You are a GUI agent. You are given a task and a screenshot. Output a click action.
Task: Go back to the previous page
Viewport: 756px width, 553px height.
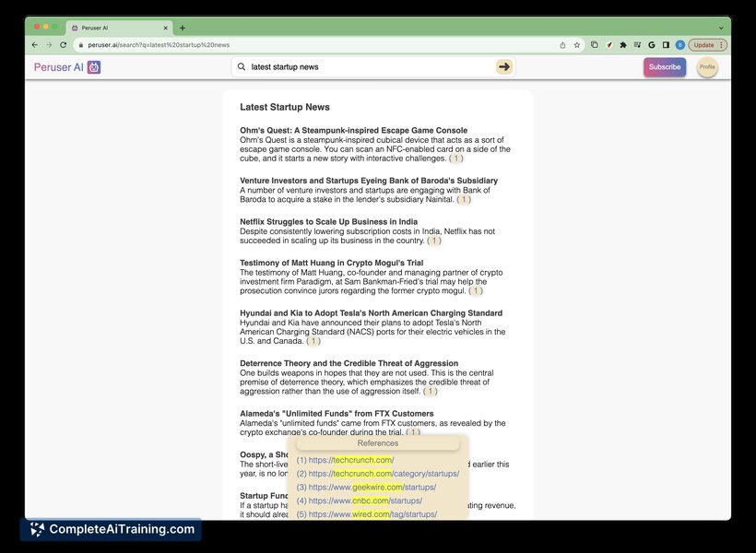(35, 44)
